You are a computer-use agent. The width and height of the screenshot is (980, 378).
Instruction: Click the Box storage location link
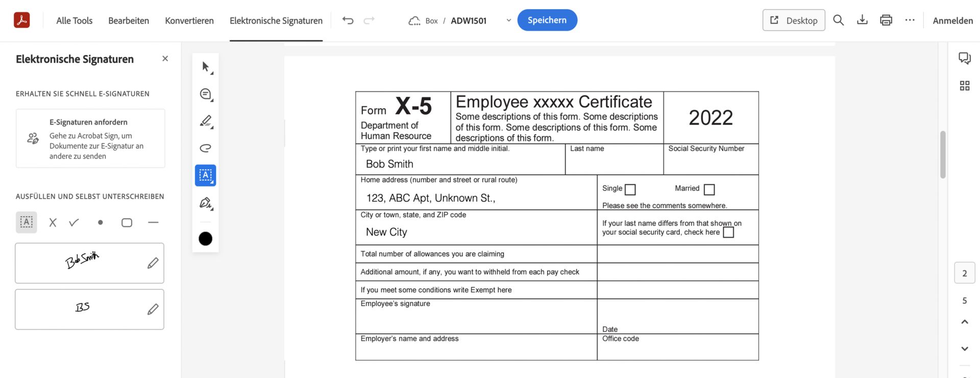click(x=431, y=21)
